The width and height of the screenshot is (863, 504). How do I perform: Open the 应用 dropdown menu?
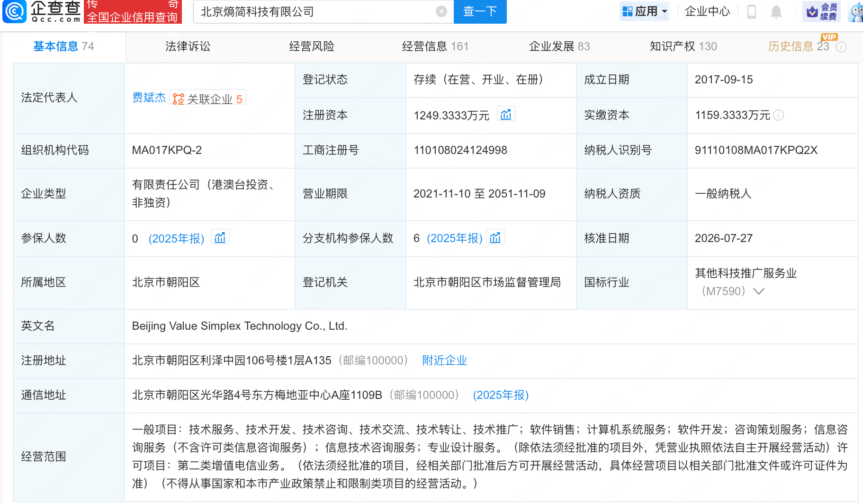[644, 11]
